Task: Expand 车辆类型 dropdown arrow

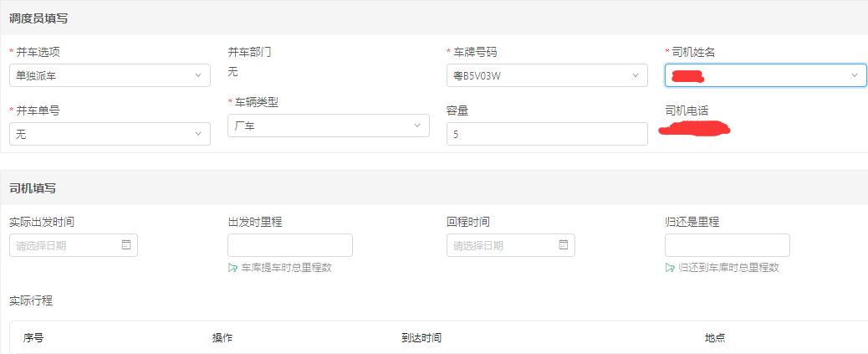Action: [x=417, y=126]
